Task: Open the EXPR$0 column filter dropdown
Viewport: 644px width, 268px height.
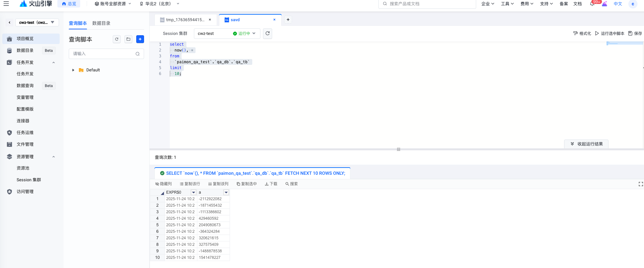Action: pos(194,192)
